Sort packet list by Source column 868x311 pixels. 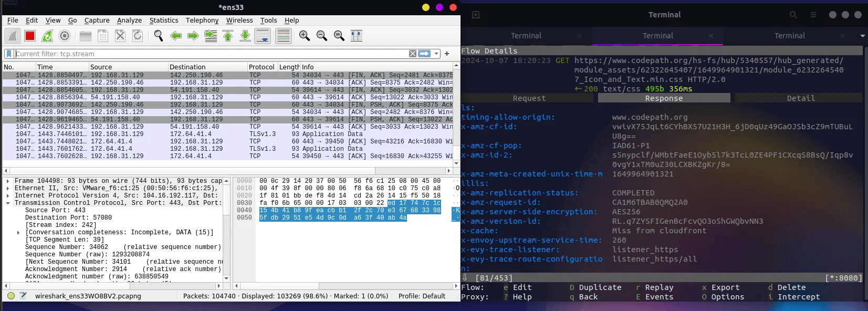(x=128, y=67)
